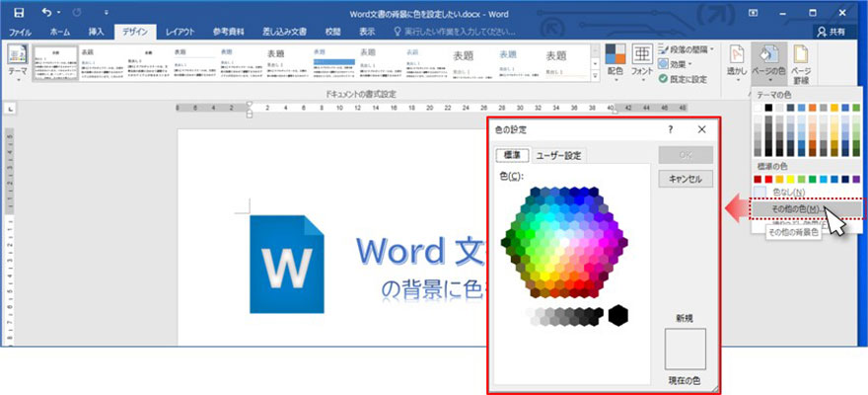Viewport: 868px width, 395px height.
Task: Click the tell-me search input field
Action: [x=457, y=32]
